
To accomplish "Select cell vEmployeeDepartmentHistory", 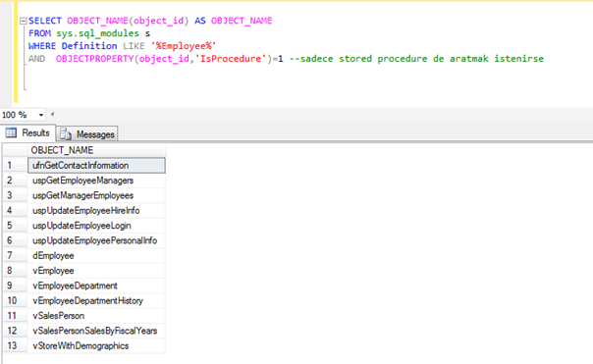I will (x=96, y=301).
